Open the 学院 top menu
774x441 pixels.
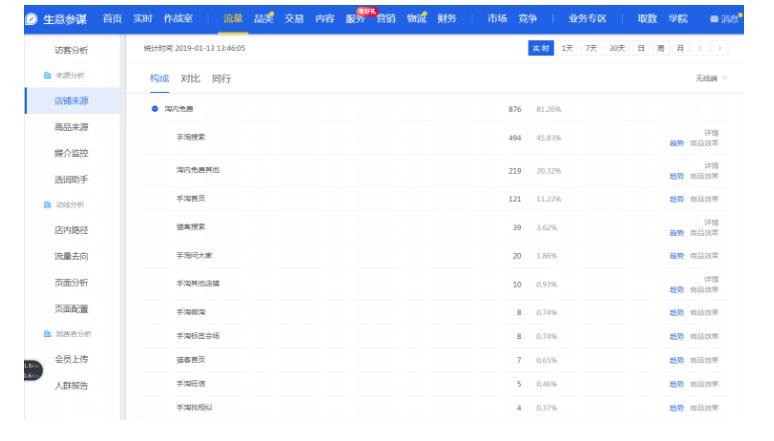(x=678, y=18)
